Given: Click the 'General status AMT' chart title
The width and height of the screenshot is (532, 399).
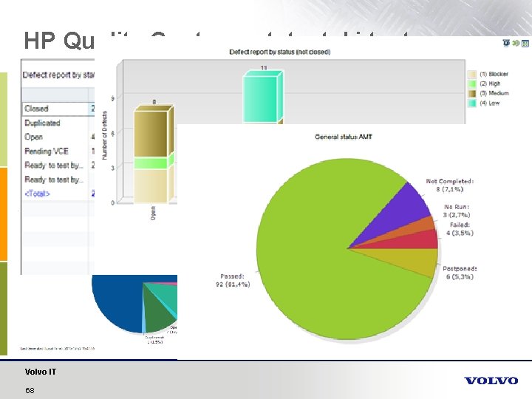Looking at the screenshot, I should click(344, 137).
